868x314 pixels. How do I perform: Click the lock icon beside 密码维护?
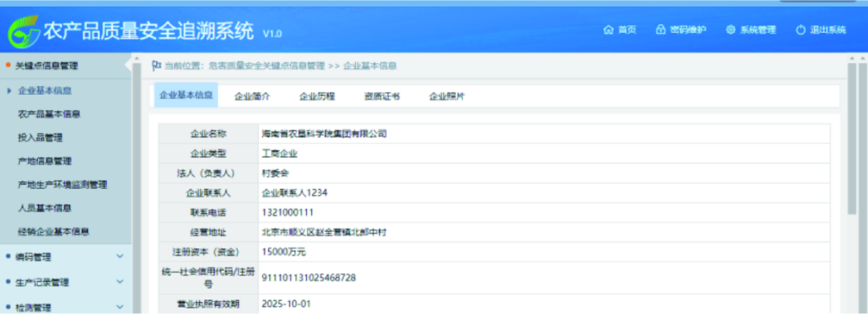click(660, 30)
